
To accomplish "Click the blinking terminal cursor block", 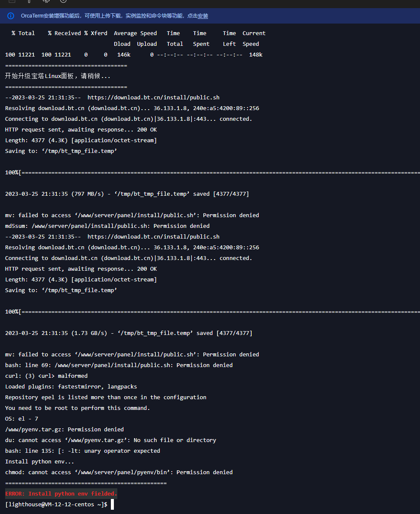I will point(112,505).
